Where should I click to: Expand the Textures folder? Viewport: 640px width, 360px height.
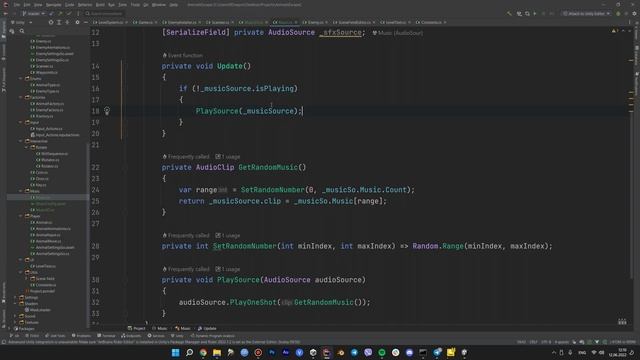16,322
